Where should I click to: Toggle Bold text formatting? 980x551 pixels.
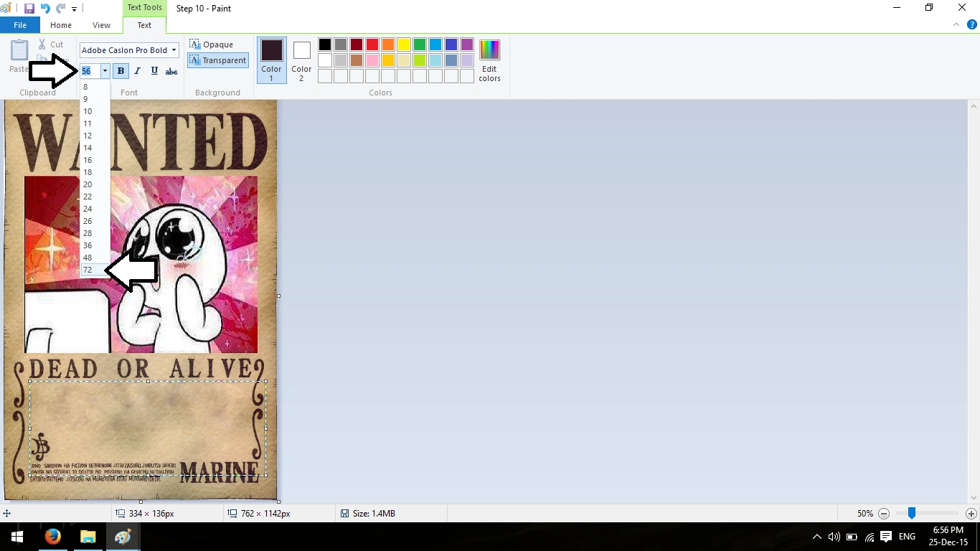click(121, 71)
